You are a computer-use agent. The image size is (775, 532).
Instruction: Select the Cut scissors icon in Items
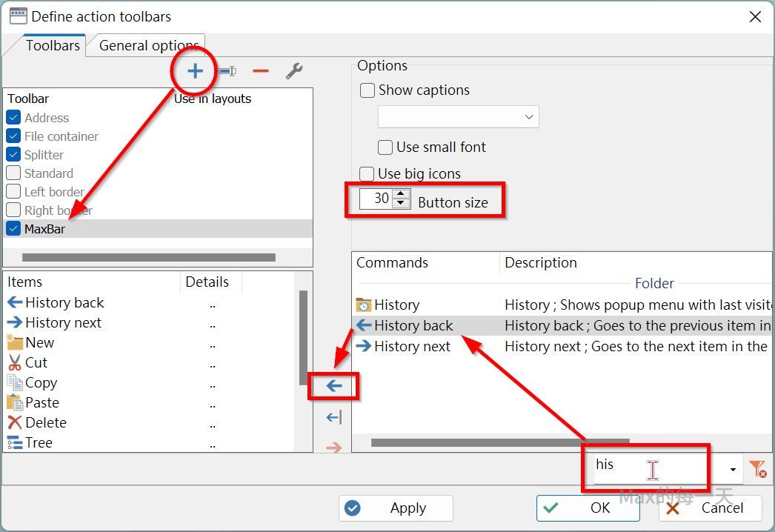[x=16, y=362]
